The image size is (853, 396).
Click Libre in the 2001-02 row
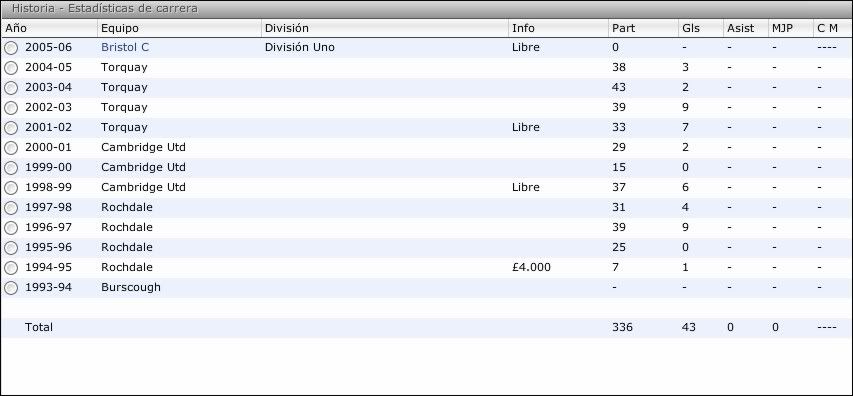[x=526, y=127]
